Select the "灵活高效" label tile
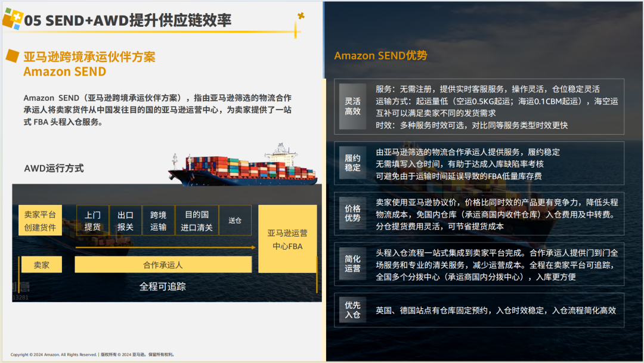This screenshot has height=363, width=644. point(353,106)
